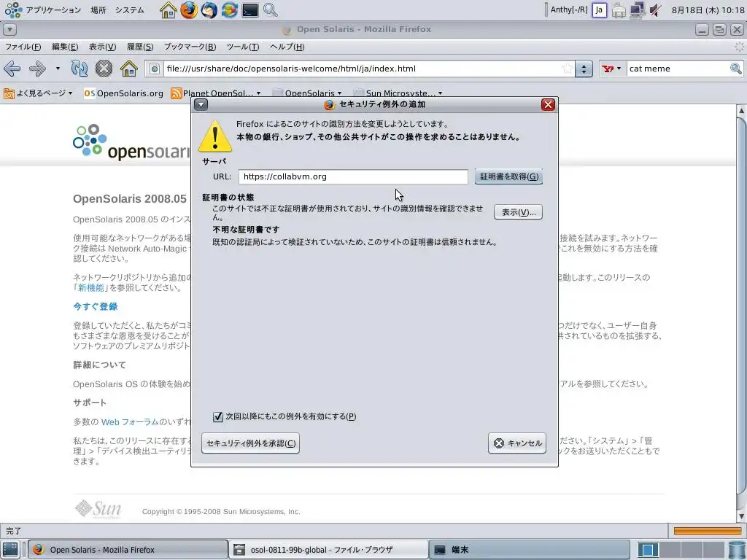This screenshot has width=747, height=560.
Task: Expand the OpenSolaris bookmarks folder
Action: tap(307, 93)
